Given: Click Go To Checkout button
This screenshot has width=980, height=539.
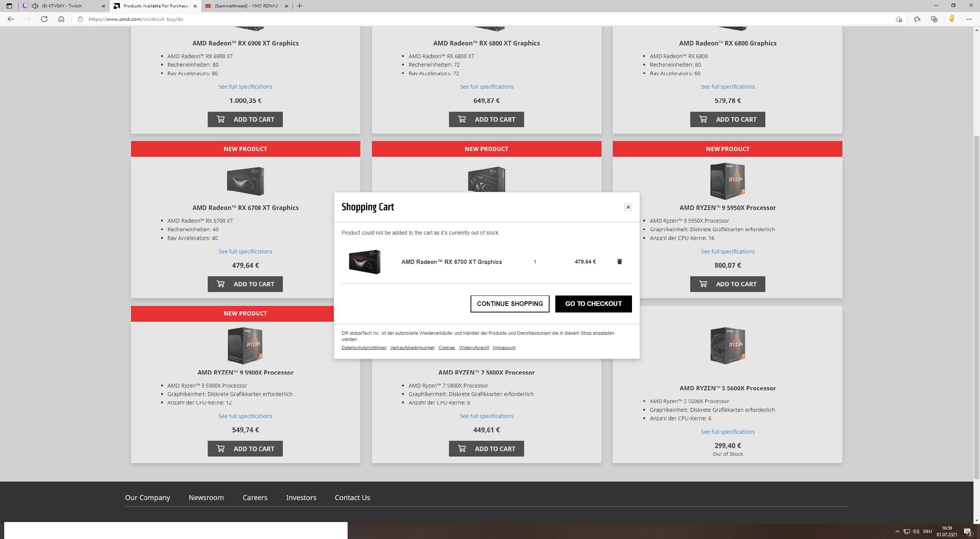Looking at the screenshot, I should (x=593, y=304).
